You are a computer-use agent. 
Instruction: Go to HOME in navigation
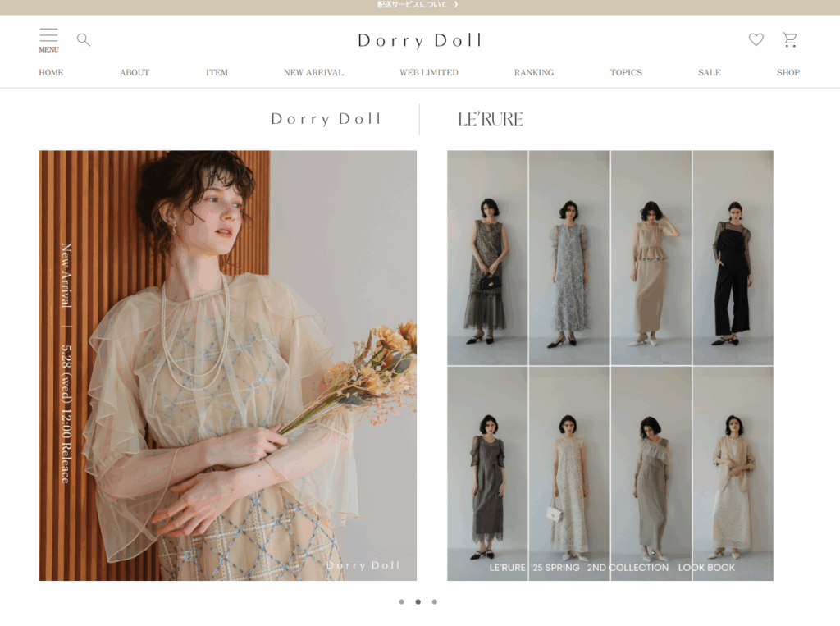click(51, 72)
